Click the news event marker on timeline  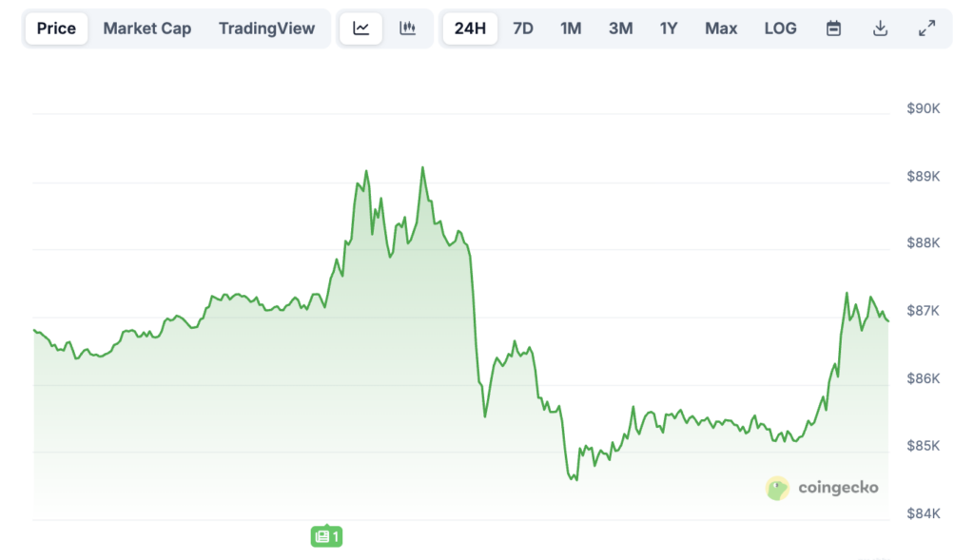point(325,537)
